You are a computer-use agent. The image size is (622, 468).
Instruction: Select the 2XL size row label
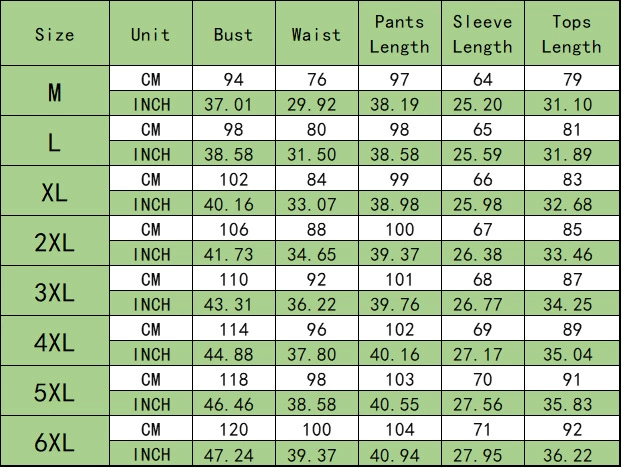pyautogui.click(x=54, y=242)
